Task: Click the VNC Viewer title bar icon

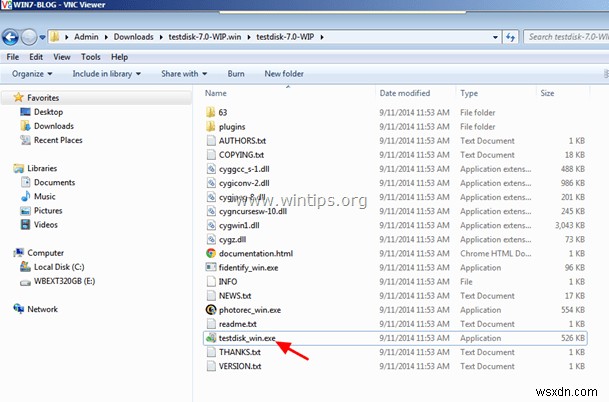Action: (x=6, y=5)
